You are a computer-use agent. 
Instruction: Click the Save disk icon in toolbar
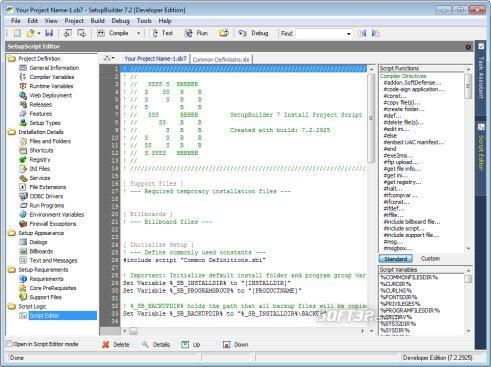pos(49,33)
